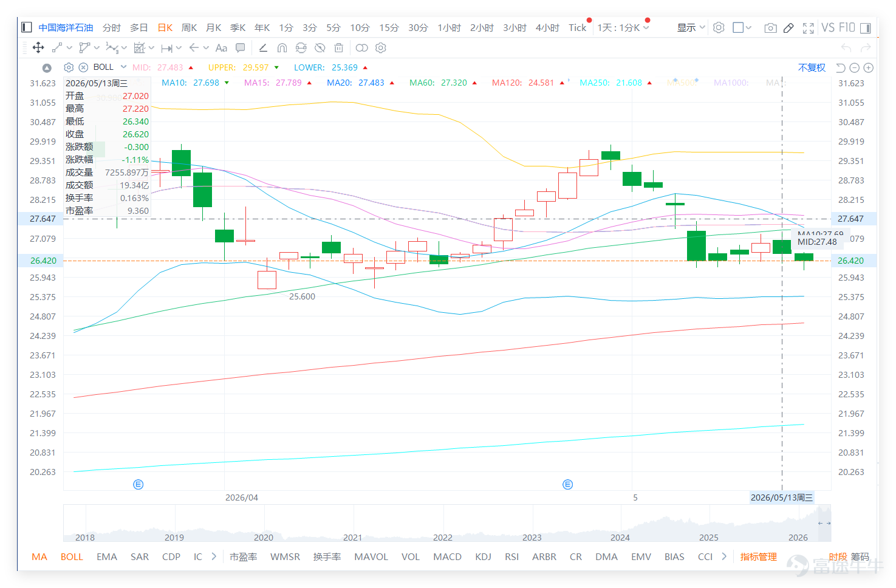Click the second E earnings marker near May

click(567, 484)
